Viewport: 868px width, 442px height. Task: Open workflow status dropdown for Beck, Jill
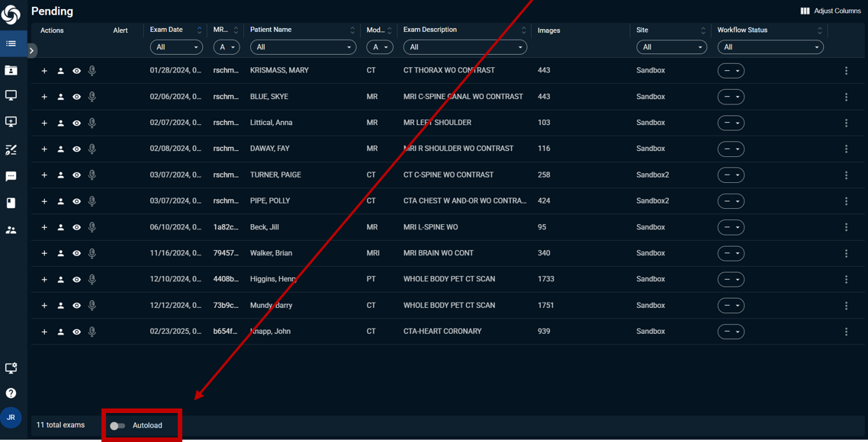pyautogui.click(x=731, y=227)
